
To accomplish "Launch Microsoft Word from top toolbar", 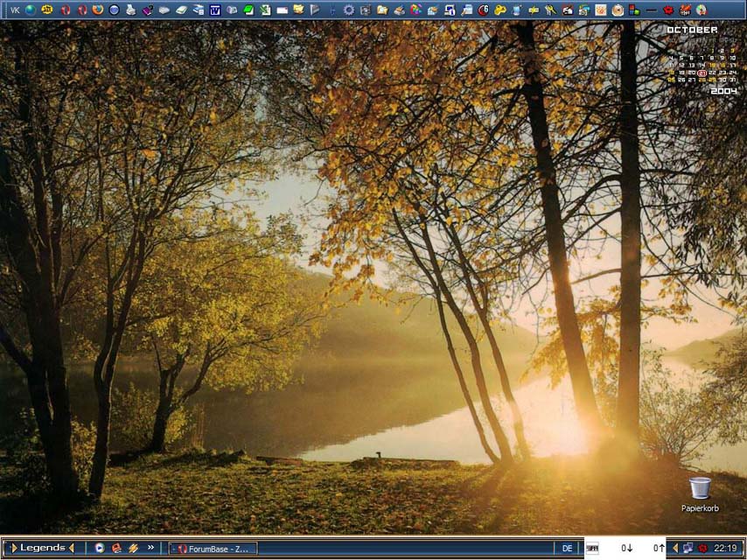I will pos(215,10).
